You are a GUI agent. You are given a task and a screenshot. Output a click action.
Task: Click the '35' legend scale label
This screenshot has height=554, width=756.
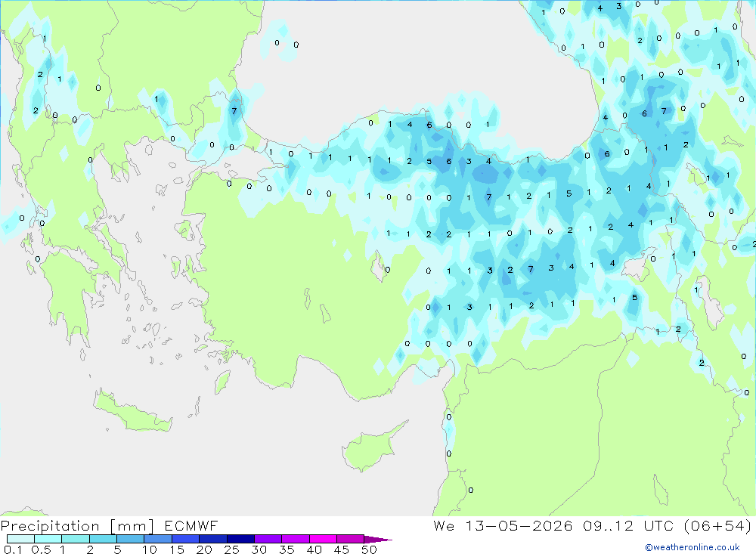click(x=287, y=549)
